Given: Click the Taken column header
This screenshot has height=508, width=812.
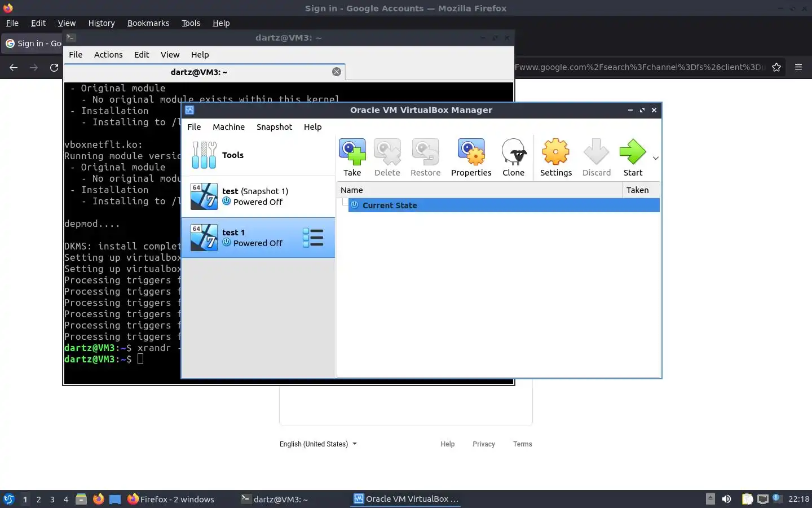Looking at the screenshot, I should tap(641, 190).
